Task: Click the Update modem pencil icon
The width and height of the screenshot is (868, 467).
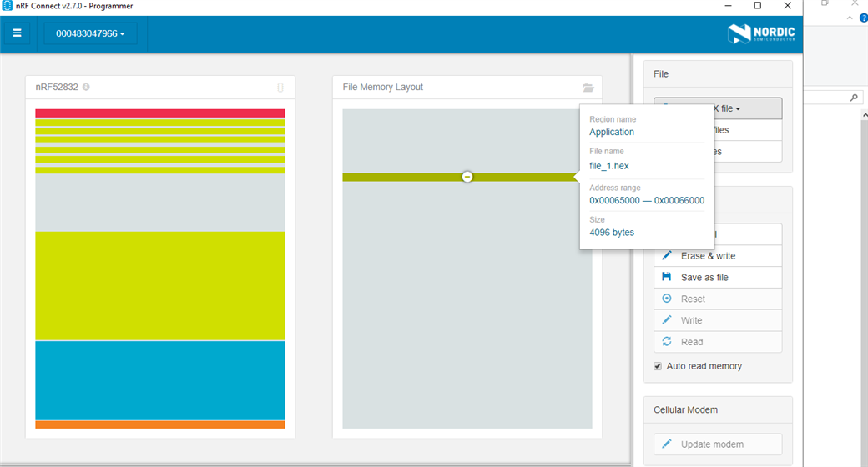Action: point(667,444)
